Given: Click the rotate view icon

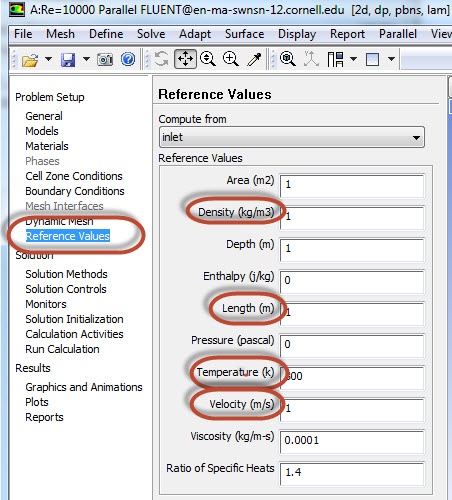Looking at the screenshot, I should pos(162,59).
